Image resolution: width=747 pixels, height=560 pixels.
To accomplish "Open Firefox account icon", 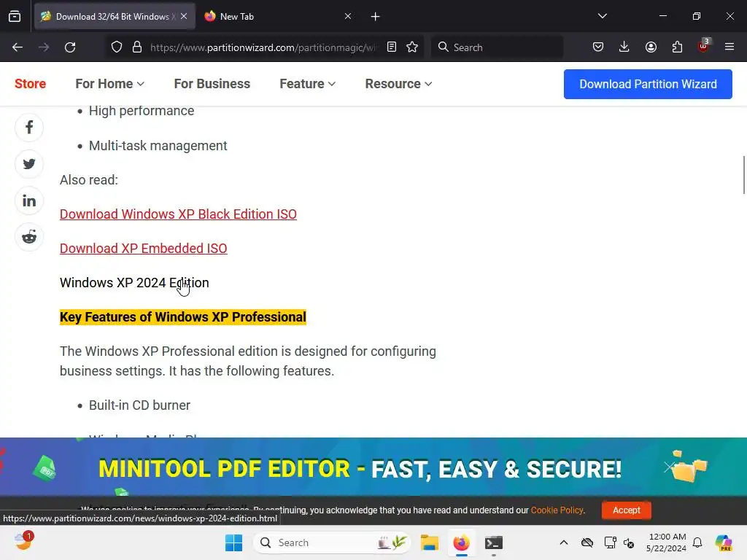I will [x=651, y=47].
